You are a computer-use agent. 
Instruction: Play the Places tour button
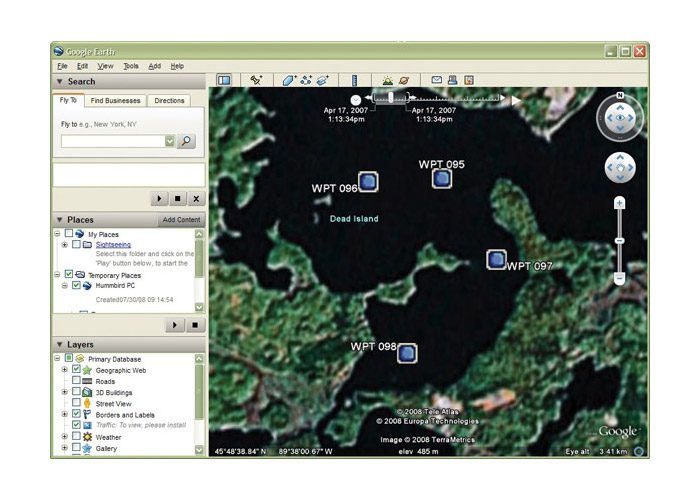click(175, 325)
